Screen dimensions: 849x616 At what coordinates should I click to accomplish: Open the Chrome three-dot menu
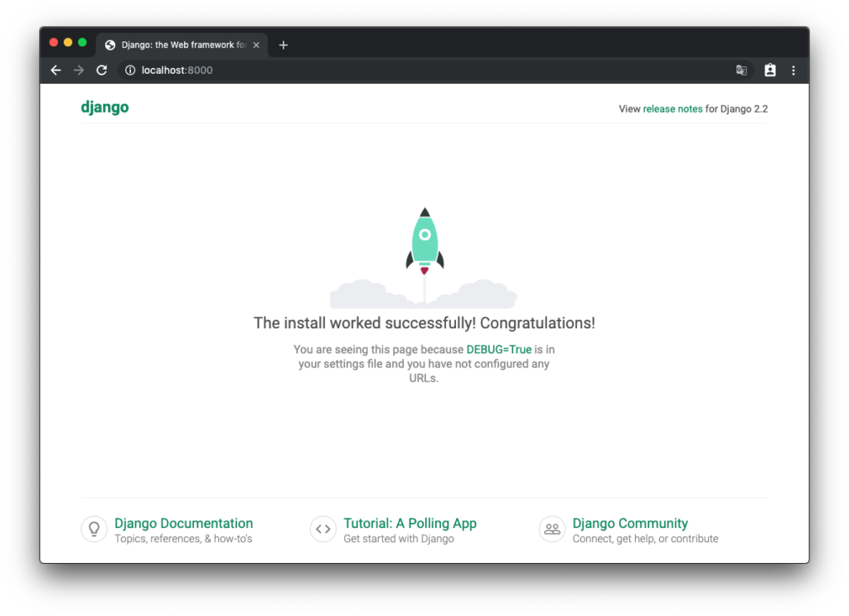[x=793, y=70]
